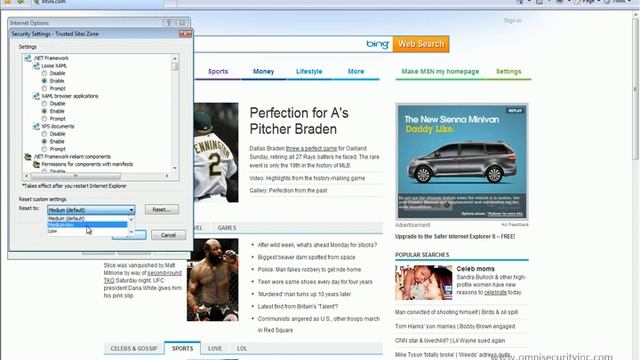Click 'threw a perfect game' link
This screenshot has height=360, width=640.
click(x=311, y=149)
